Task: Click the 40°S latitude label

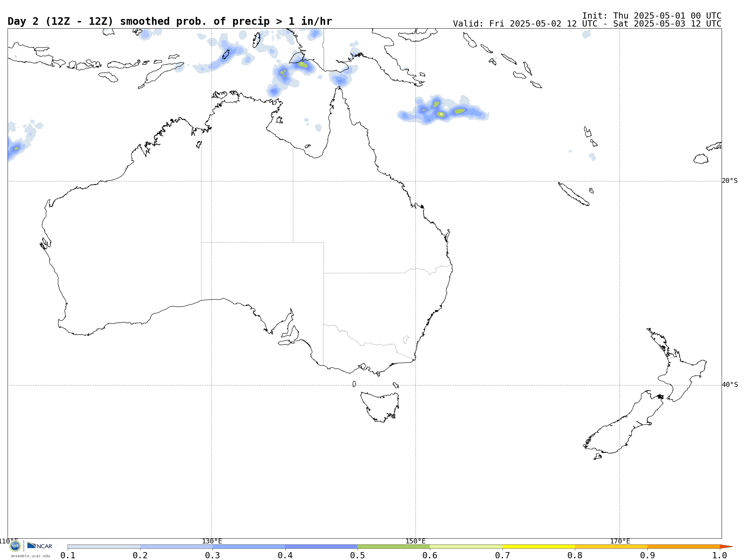Action: coord(730,385)
